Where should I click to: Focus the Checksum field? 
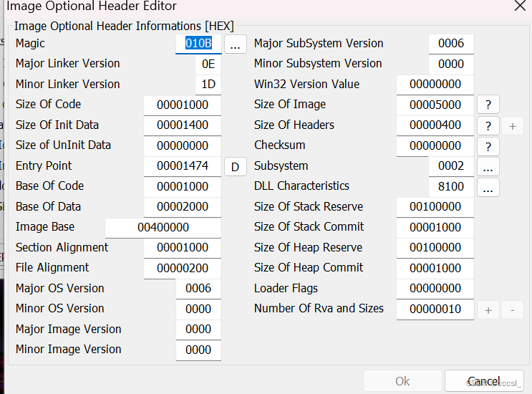pyautogui.click(x=435, y=146)
